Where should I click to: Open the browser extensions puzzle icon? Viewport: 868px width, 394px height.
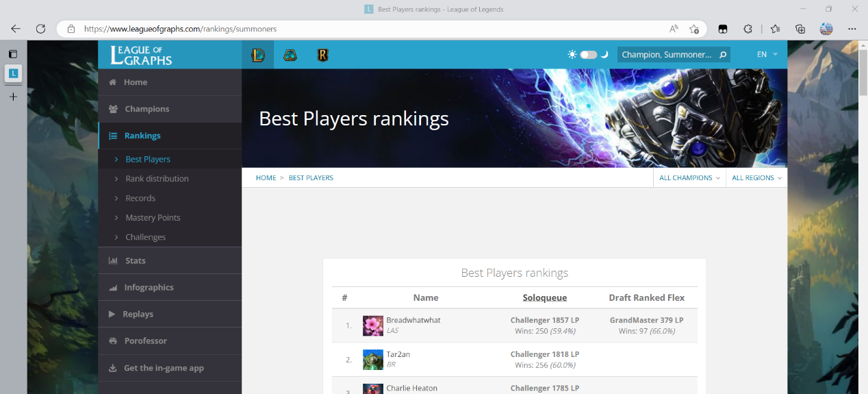tap(748, 29)
